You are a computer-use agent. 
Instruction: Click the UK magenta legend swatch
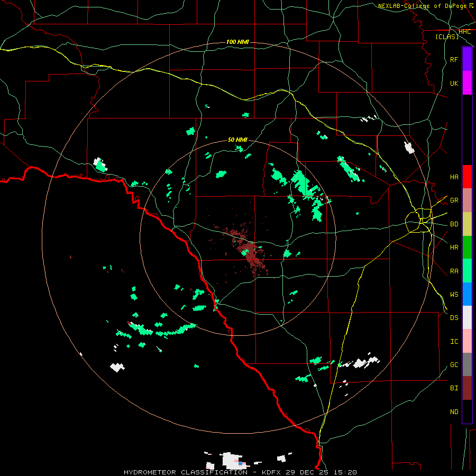467,83
